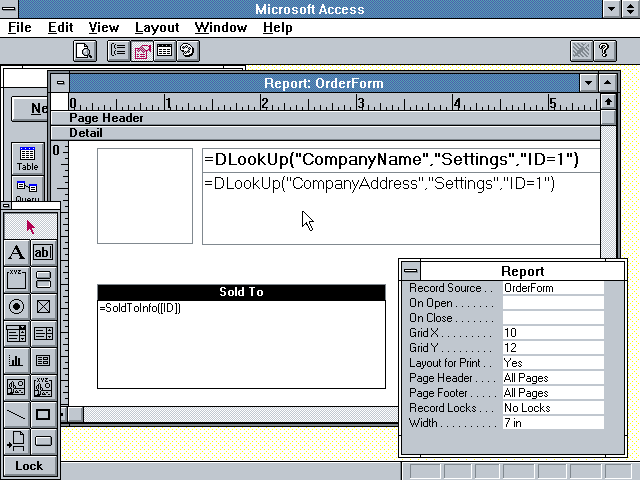This screenshot has width=640, height=480.
Task: Select the Sold To label
Action: tap(241, 292)
